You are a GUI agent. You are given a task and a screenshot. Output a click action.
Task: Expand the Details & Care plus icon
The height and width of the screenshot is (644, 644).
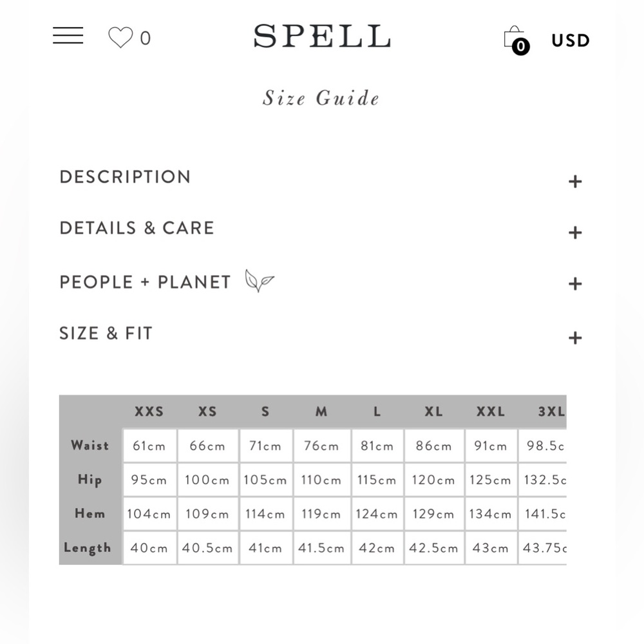coord(575,232)
